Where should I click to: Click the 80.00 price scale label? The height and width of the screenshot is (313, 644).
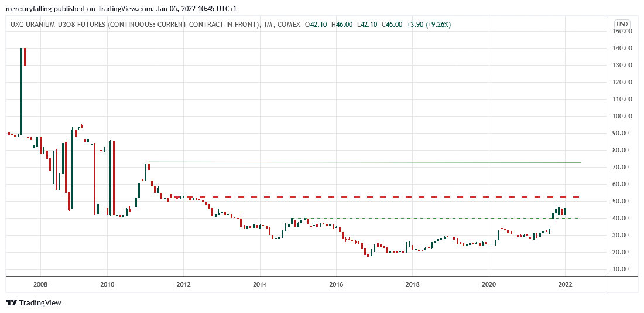point(622,150)
